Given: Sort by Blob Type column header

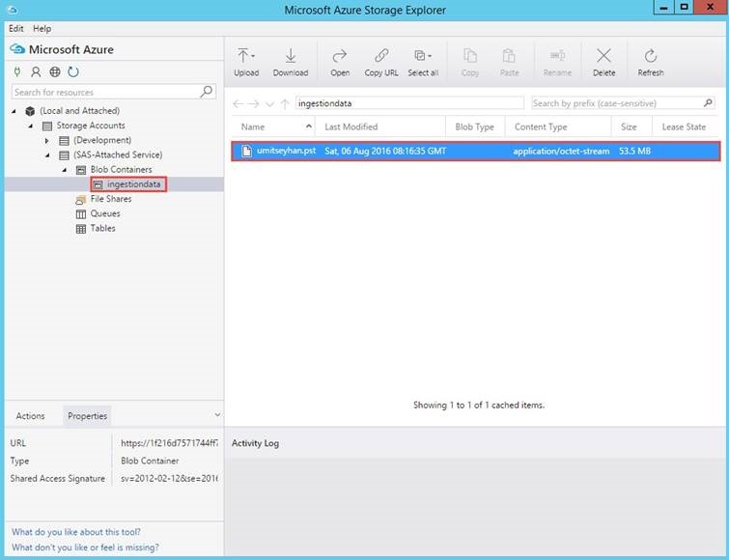Looking at the screenshot, I should [x=475, y=126].
